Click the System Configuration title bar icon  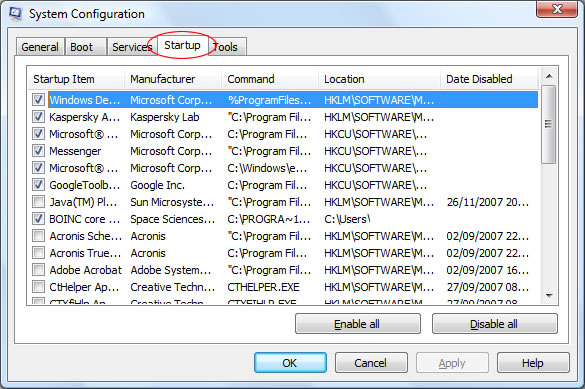pos(15,13)
